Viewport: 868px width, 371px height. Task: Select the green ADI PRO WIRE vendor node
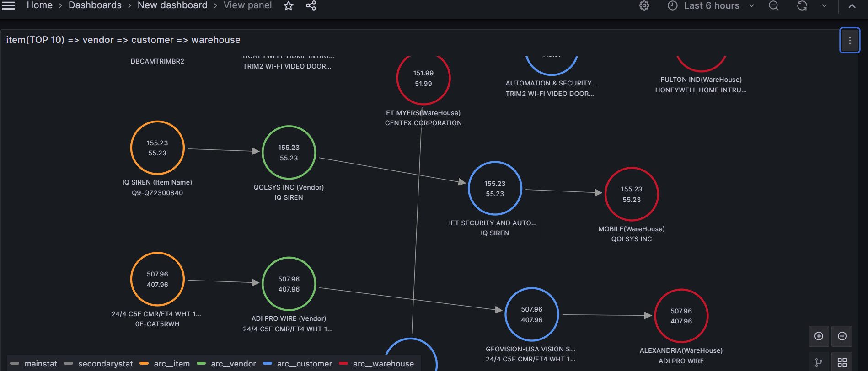(x=289, y=284)
